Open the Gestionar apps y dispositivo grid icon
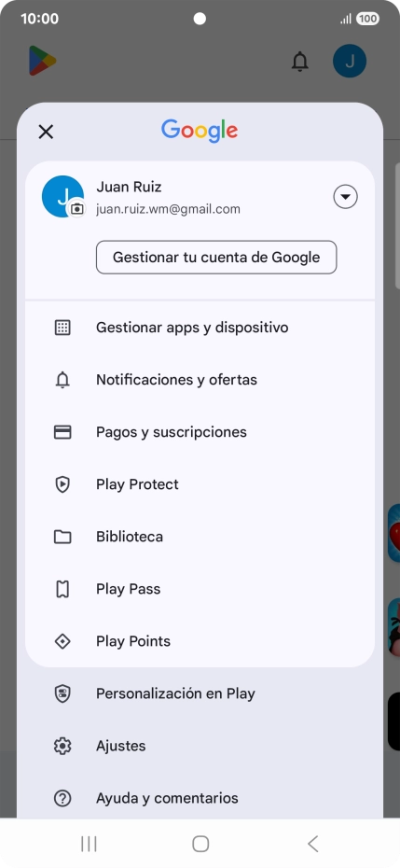This screenshot has width=400, height=868. 62,328
